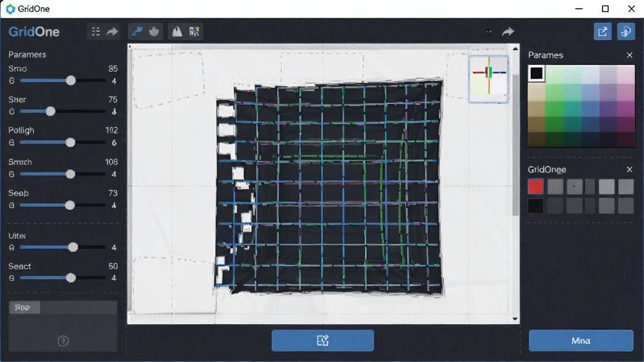This screenshot has height=362, width=644.
Task: Click the Smich value 108
Action: point(112,162)
